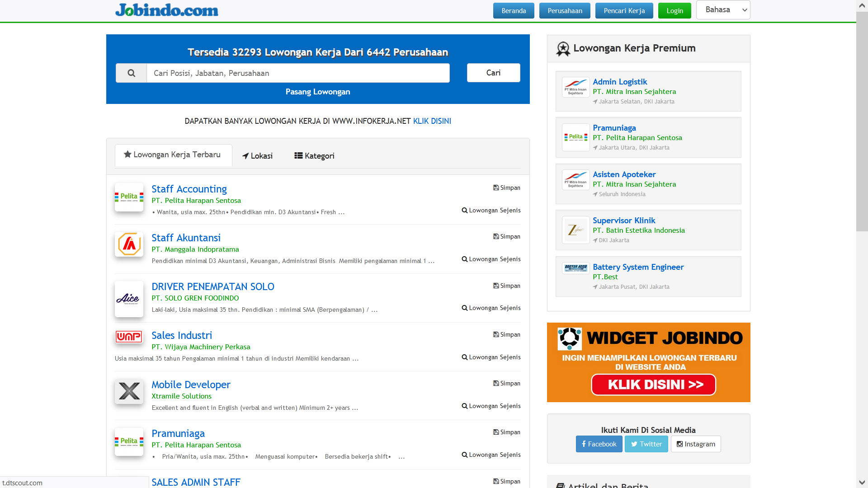Open Mobile Developer job title

tap(191, 385)
